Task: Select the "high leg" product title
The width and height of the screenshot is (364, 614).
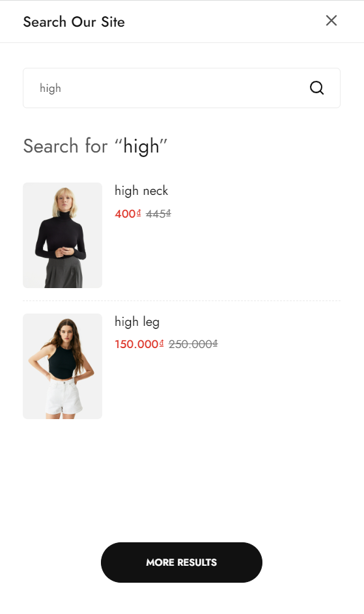Action: point(137,322)
